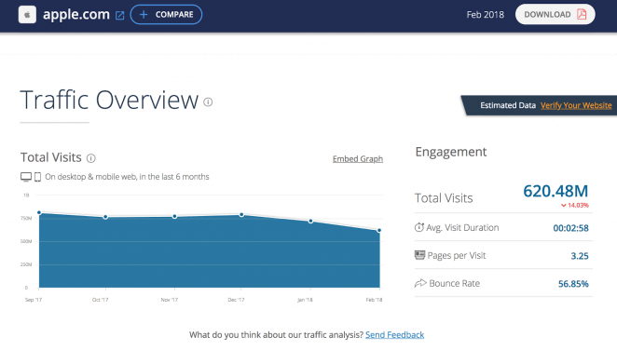
Task: Click the Compare button
Action: [166, 15]
